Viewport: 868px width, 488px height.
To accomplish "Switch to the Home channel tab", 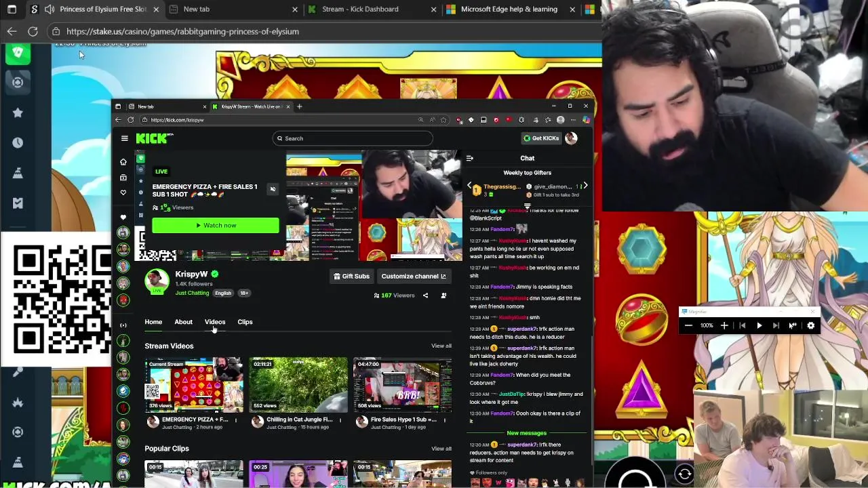I will pos(153,322).
